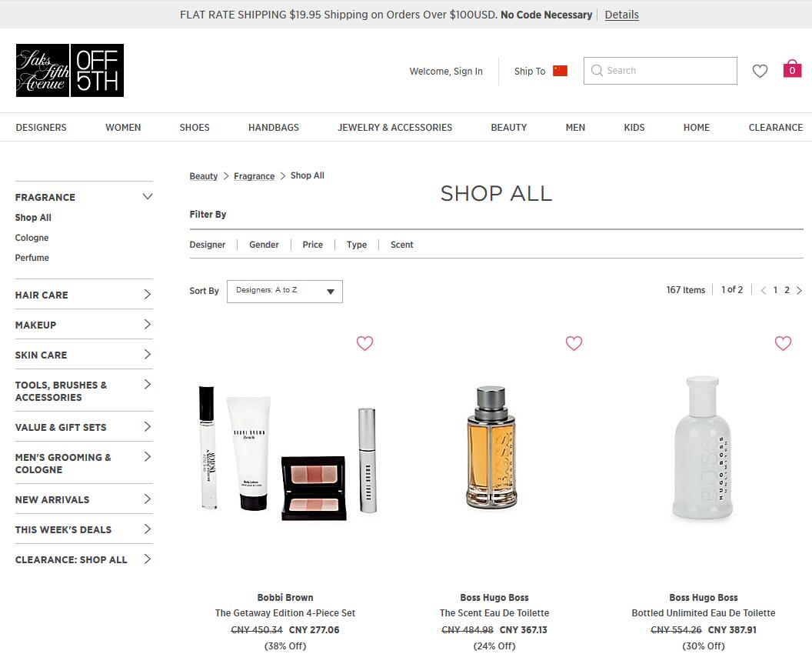Go to results page 1
This screenshot has height=654, width=812.
pos(775,290)
